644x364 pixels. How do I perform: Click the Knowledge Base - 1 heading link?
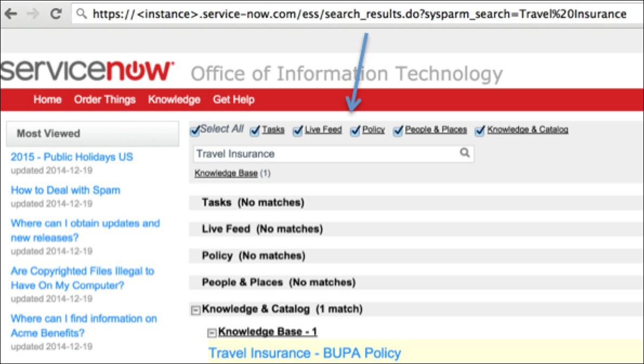coord(267,331)
